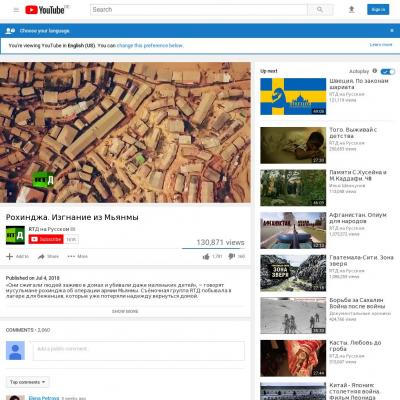Open the autoplay info icon
400x400 pixels.
(x=375, y=71)
